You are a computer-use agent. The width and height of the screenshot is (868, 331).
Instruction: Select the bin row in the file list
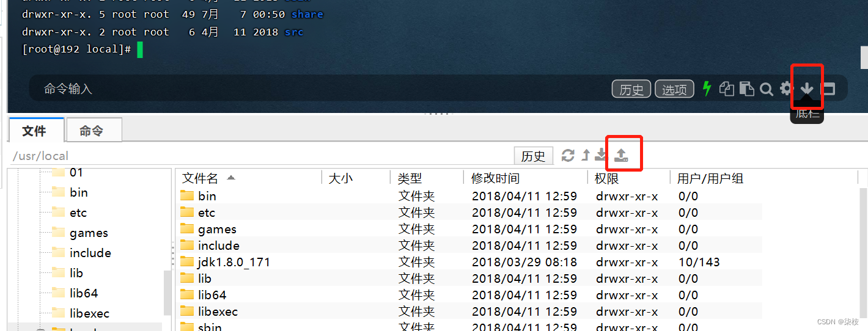coord(469,196)
